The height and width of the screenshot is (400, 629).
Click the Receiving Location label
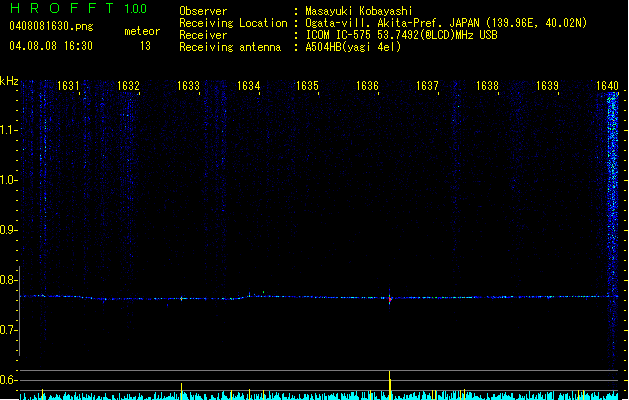[233, 23]
